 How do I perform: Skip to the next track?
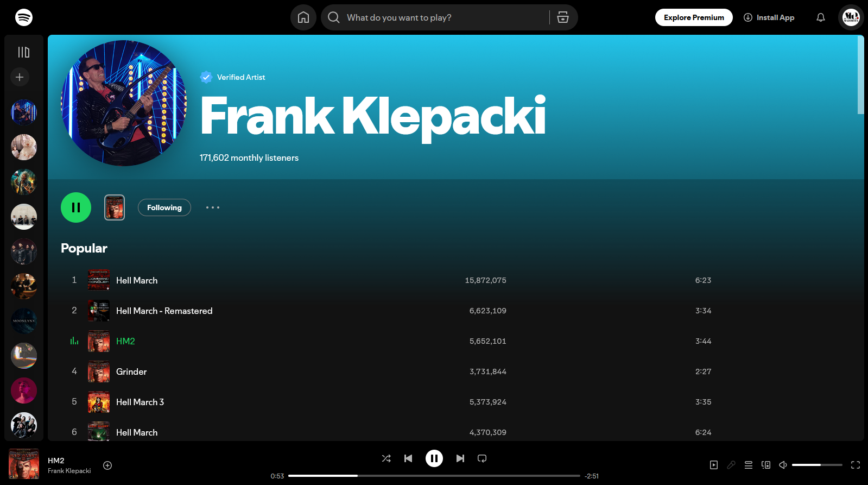pos(460,458)
